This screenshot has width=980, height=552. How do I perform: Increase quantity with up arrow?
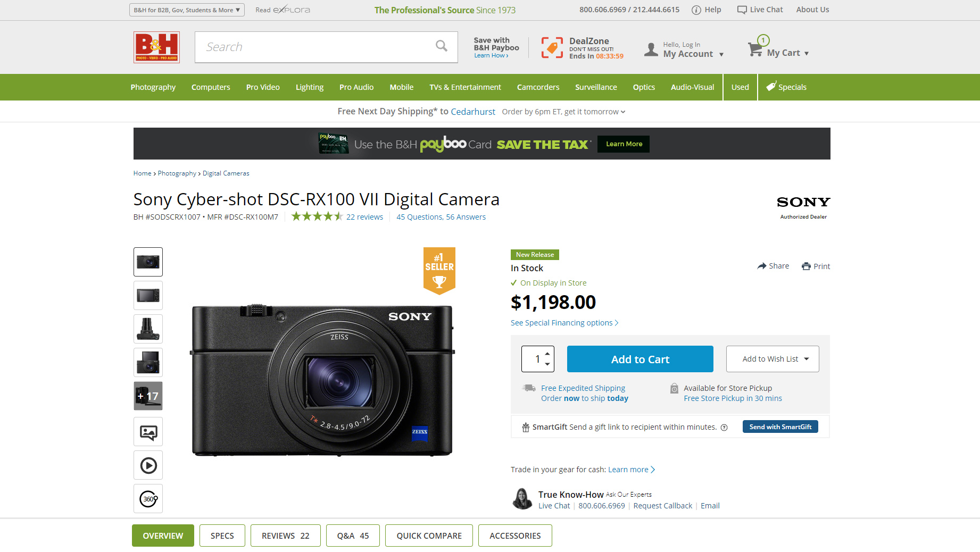[547, 354]
